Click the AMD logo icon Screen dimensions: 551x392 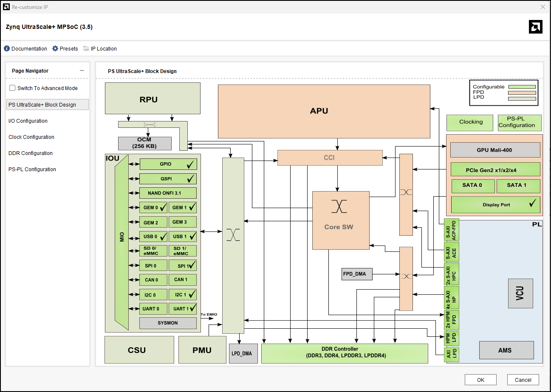coord(535,27)
